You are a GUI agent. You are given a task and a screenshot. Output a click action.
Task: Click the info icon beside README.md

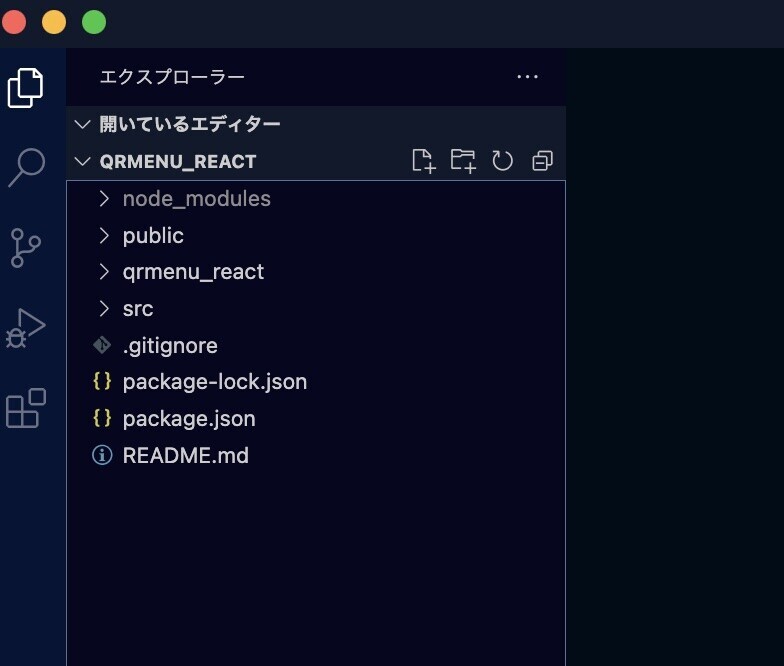102,455
